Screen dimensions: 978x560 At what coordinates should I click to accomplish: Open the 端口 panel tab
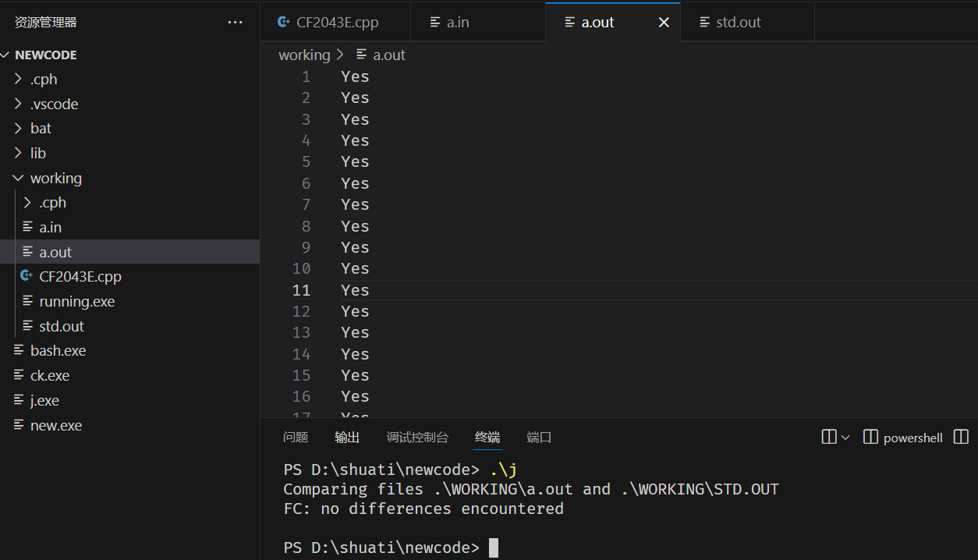coord(539,438)
